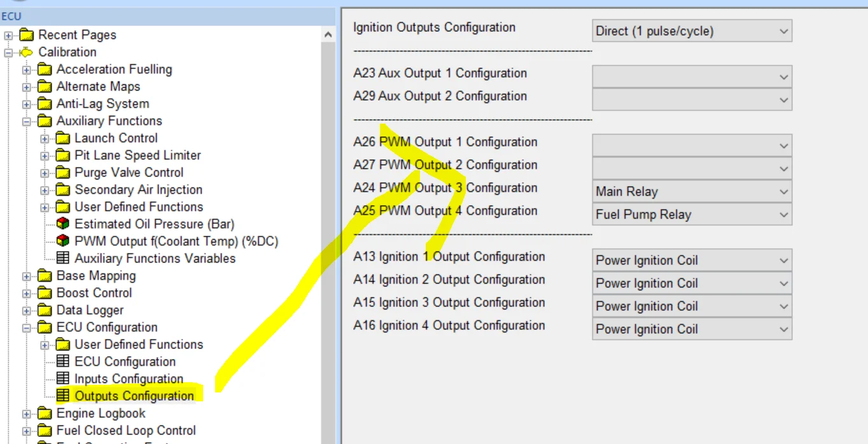Open the A13 Ignition 1 Output dropdown
868x444 pixels.
point(783,261)
